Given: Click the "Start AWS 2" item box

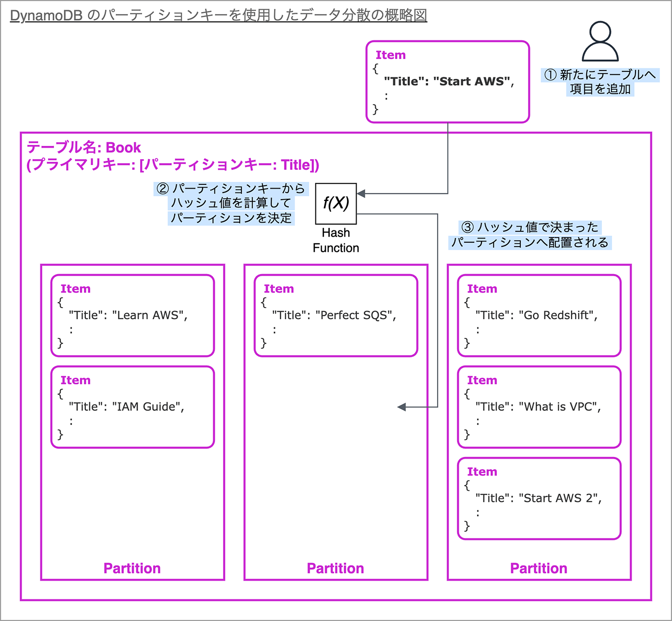Looking at the screenshot, I should pyautogui.click(x=539, y=498).
